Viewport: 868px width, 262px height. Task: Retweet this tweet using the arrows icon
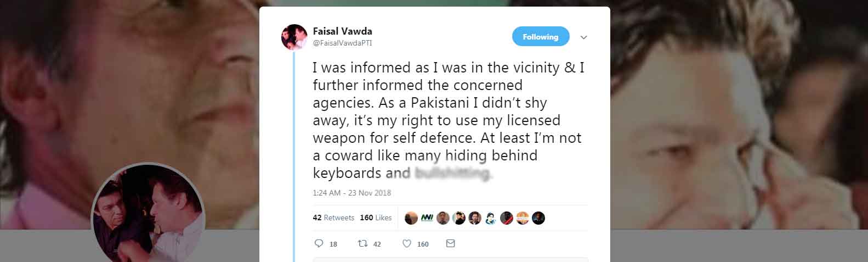[362, 243]
